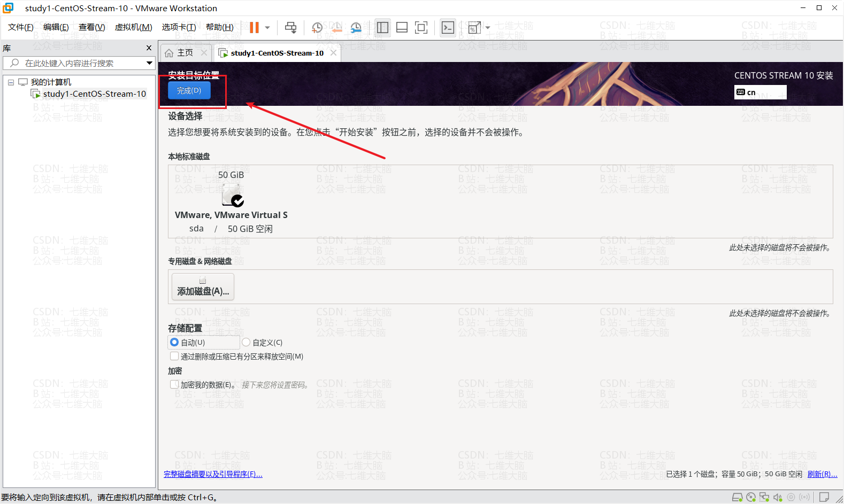Close the 库 library panel
Viewport: 844px width, 504px height.
pyautogui.click(x=149, y=48)
